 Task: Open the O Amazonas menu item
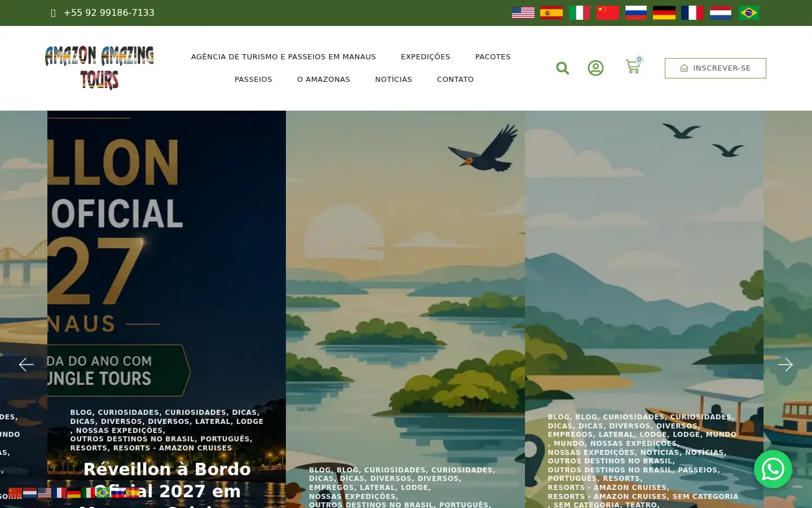324,79
